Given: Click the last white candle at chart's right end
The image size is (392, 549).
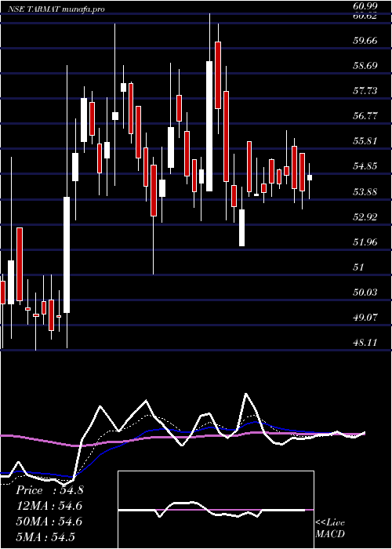Looking at the screenshot, I should pyautogui.click(x=310, y=177).
